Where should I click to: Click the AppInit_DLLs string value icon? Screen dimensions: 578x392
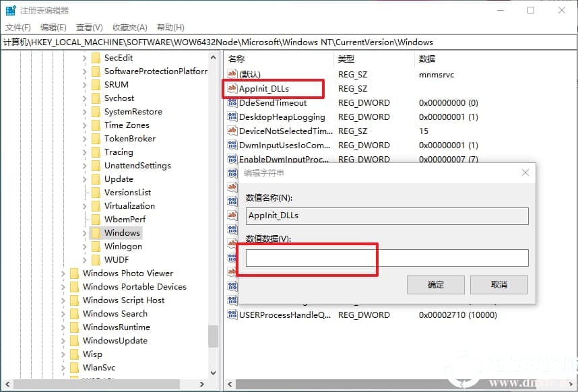pyautogui.click(x=232, y=88)
